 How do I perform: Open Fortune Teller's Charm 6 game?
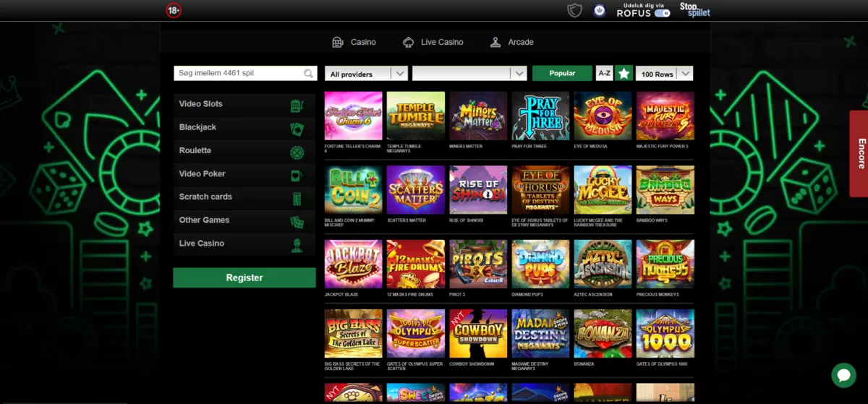[x=354, y=116]
